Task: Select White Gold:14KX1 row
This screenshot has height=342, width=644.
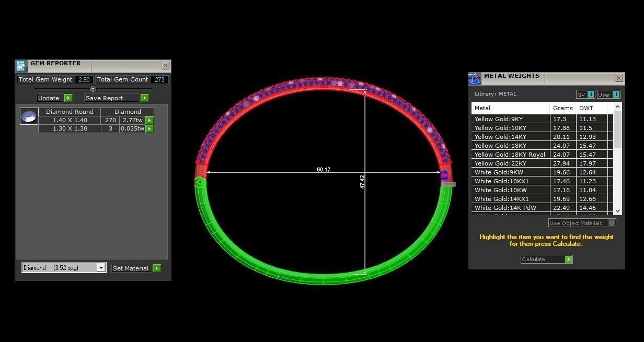Action: [542, 199]
